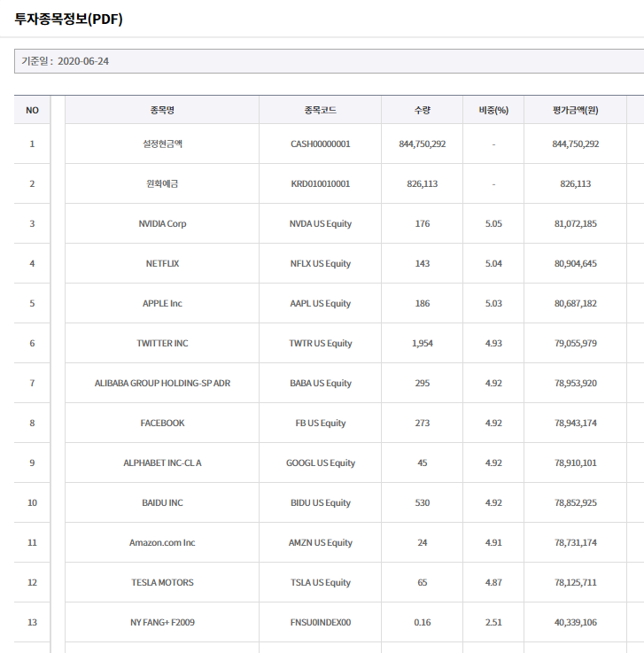Click Baidu quantity 530
The height and width of the screenshot is (653, 644).
[x=423, y=502]
